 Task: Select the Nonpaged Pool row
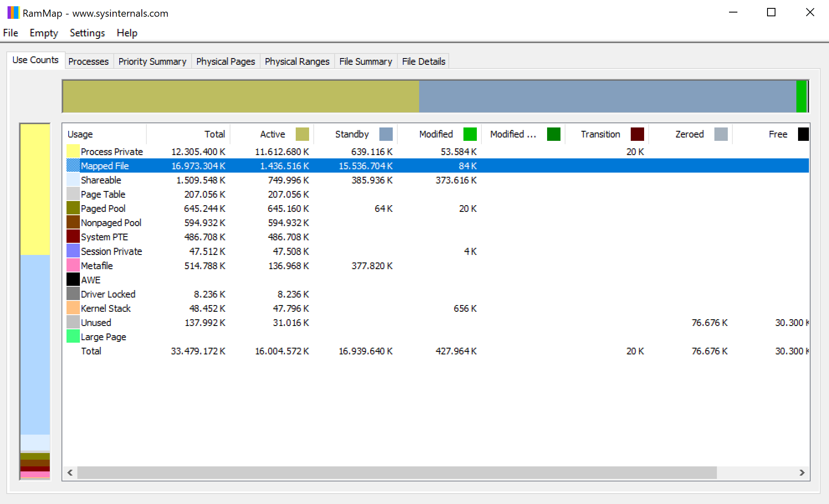[111, 223]
